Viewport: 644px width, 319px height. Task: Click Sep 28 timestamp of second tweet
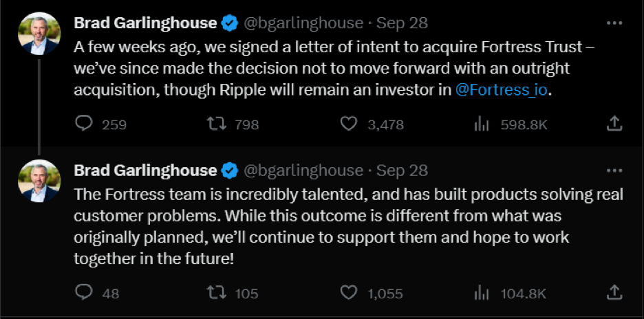pyautogui.click(x=402, y=170)
